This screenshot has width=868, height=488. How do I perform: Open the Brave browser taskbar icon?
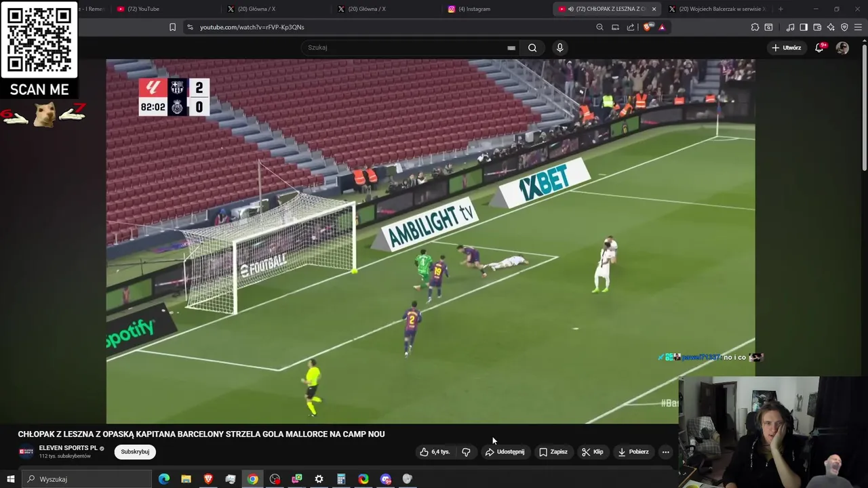[x=208, y=479]
